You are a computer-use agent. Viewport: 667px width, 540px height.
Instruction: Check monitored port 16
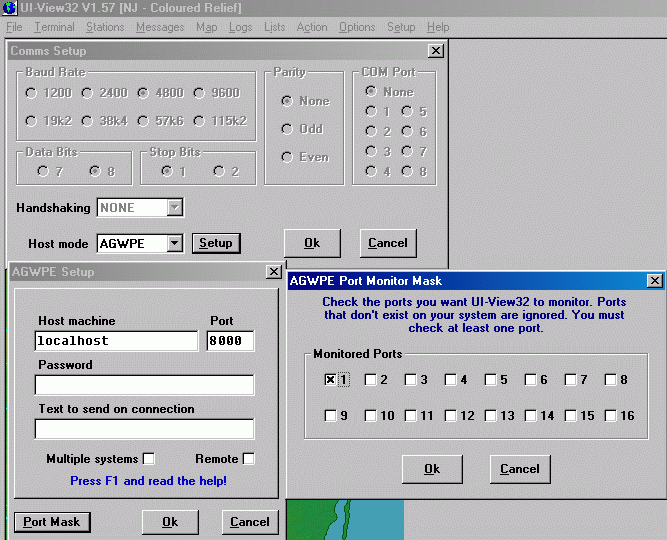pyautogui.click(x=610, y=415)
